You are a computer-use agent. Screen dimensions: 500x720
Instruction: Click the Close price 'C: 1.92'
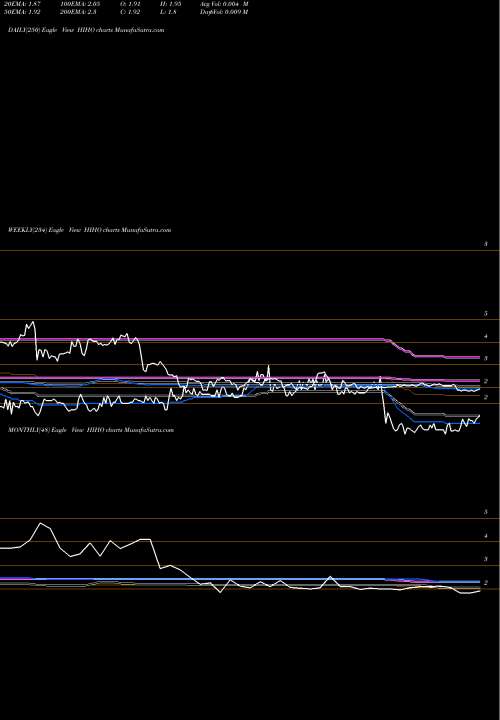pyautogui.click(x=130, y=12)
